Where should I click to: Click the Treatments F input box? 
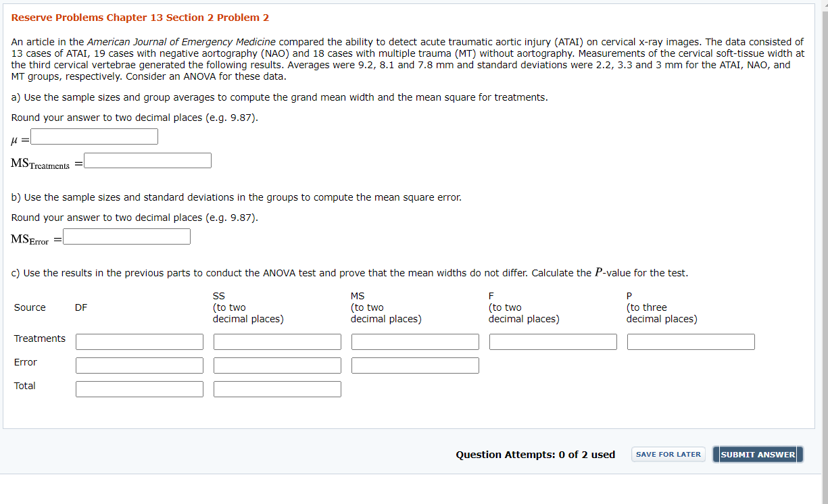pos(553,341)
